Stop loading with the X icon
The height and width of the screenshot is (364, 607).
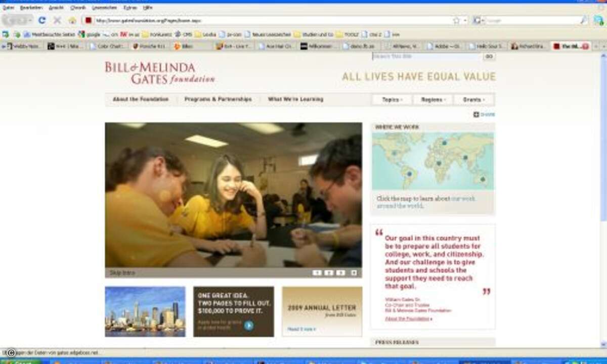click(x=57, y=20)
